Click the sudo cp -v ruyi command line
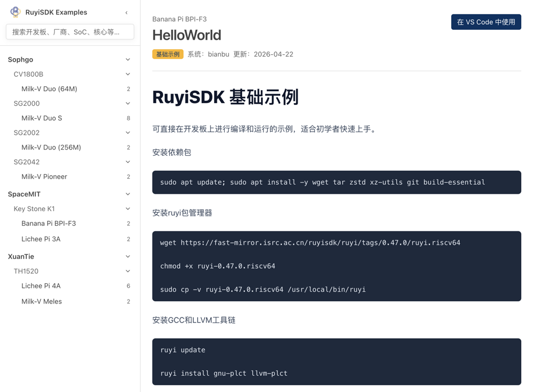The height and width of the screenshot is (392, 533). (x=263, y=290)
